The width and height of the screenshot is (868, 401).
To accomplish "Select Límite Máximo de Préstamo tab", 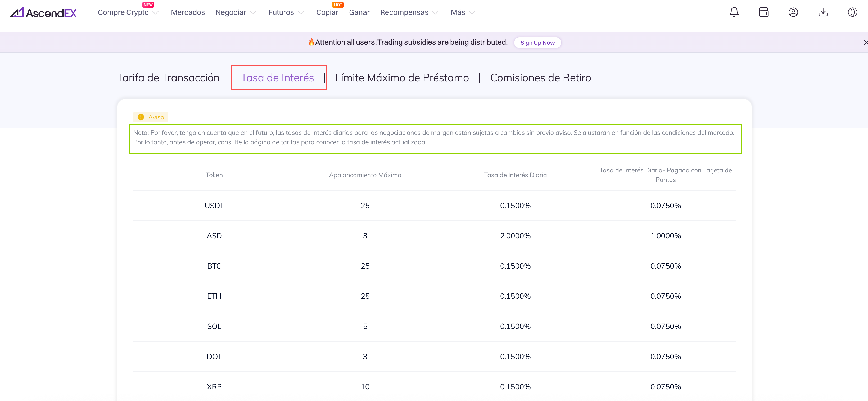I will 402,78.
